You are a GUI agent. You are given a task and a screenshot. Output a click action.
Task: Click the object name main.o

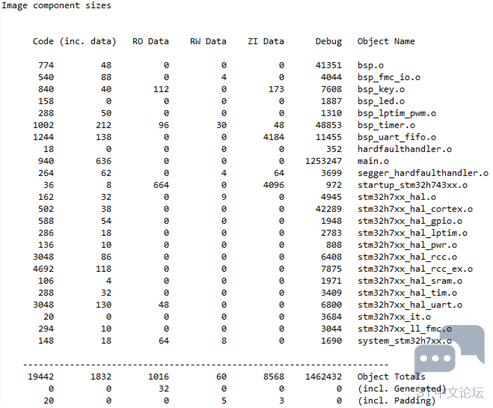[373, 161]
